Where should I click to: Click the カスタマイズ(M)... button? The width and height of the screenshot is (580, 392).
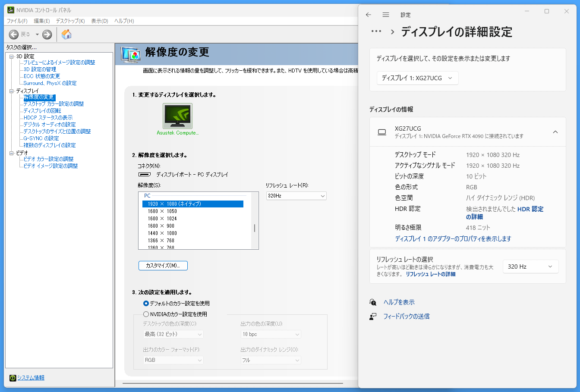[163, 266]
